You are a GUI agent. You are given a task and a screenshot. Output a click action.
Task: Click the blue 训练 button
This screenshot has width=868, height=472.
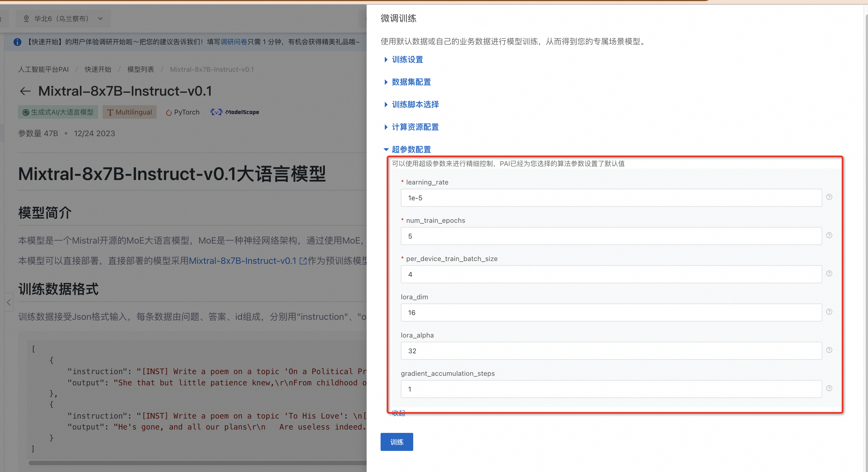[x=397, y=442]
